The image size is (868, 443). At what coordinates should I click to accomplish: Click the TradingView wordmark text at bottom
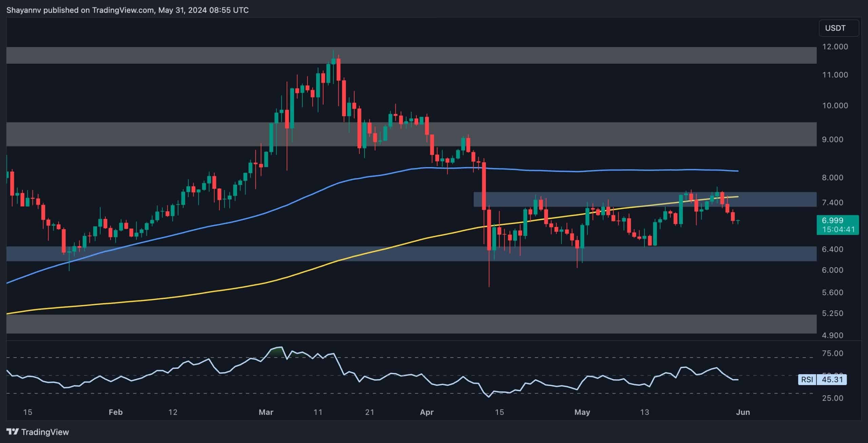click(45, 432)
